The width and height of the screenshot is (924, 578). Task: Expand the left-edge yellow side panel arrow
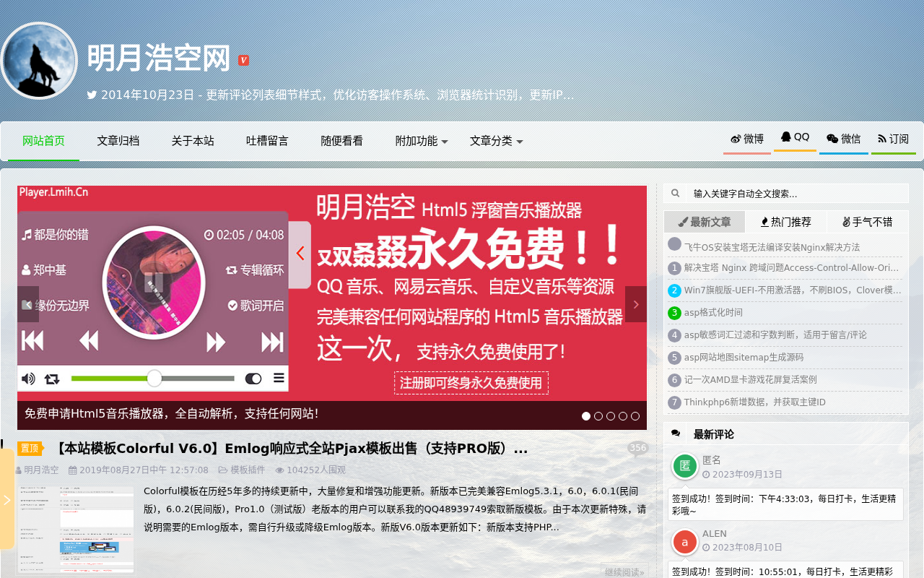7,499
